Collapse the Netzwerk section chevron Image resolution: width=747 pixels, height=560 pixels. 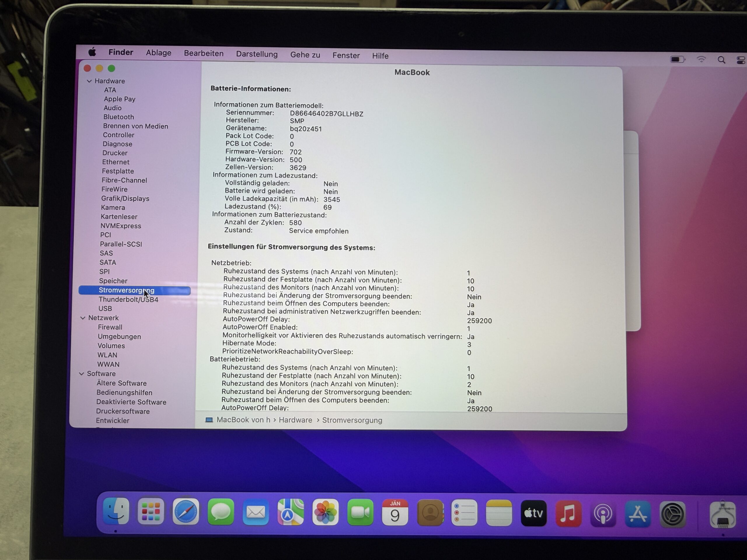[x=83, y=318]
